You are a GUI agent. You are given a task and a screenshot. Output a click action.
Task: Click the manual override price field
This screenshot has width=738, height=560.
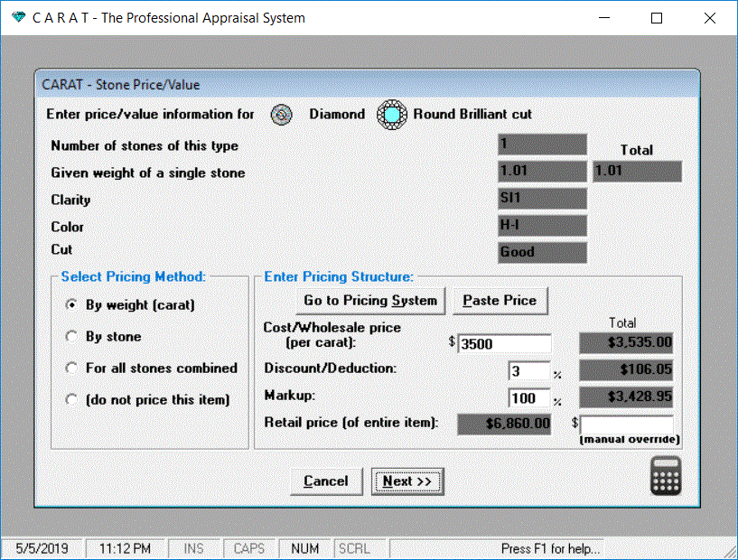(627, 425)
